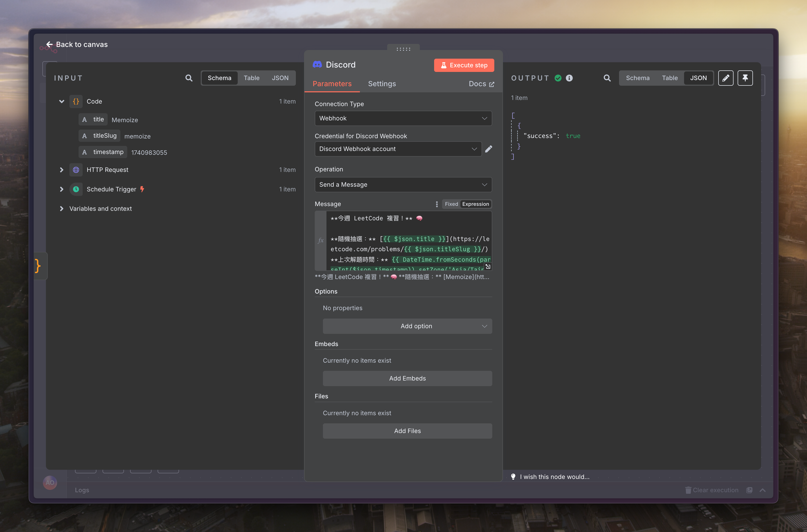Click the input panel search icon
The width and height of the screenshot is (807, 532).
pos(189,78)
